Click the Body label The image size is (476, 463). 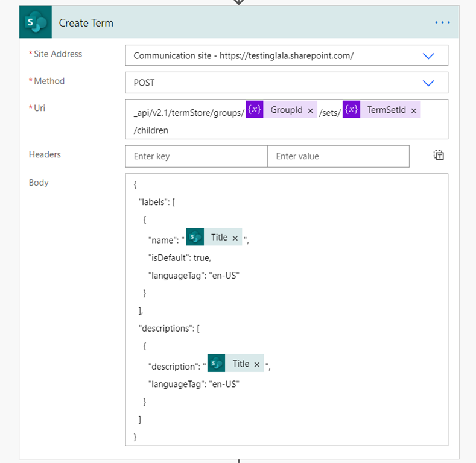pos(39,183)
